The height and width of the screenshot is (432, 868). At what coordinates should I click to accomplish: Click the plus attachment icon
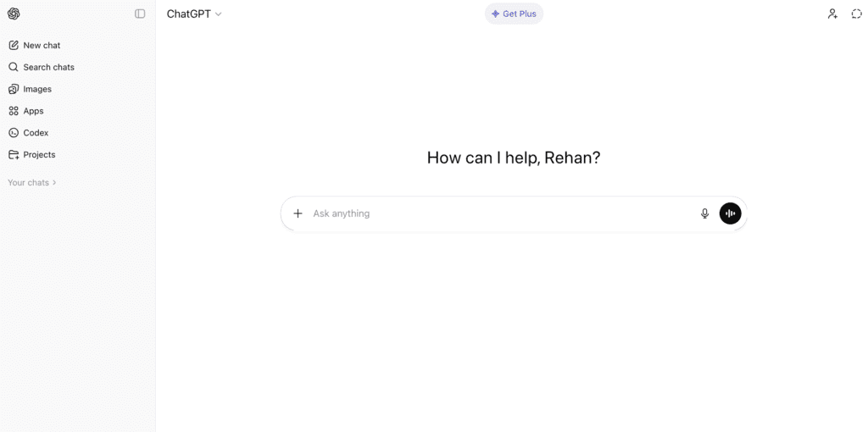coord(298,213)
